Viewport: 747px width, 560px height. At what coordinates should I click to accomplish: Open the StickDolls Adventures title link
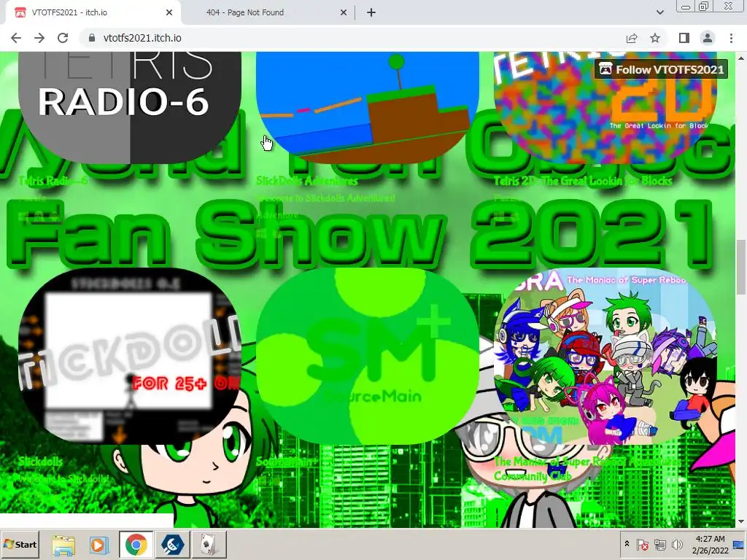307,181
